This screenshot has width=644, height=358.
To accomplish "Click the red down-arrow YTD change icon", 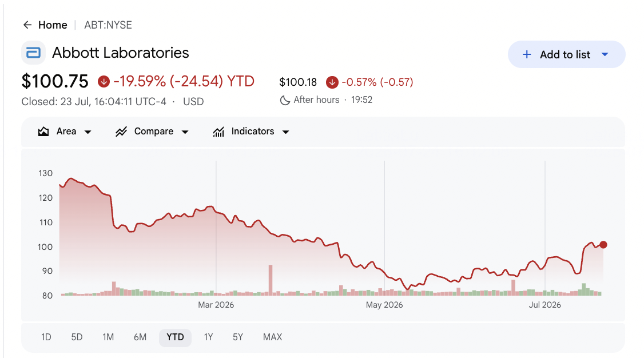I will point(104,82).
